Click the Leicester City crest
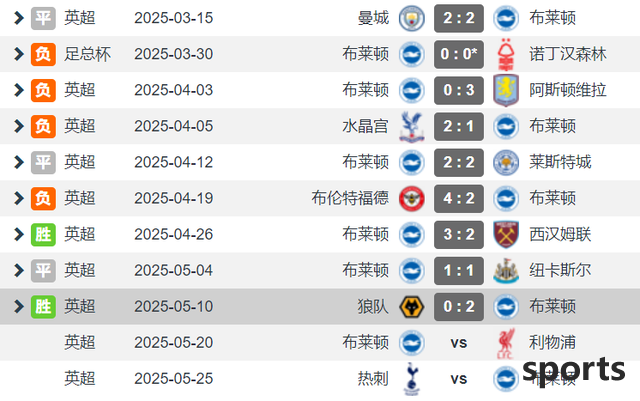The height and width of the screenshot is (401, 640). pos(506,163)
